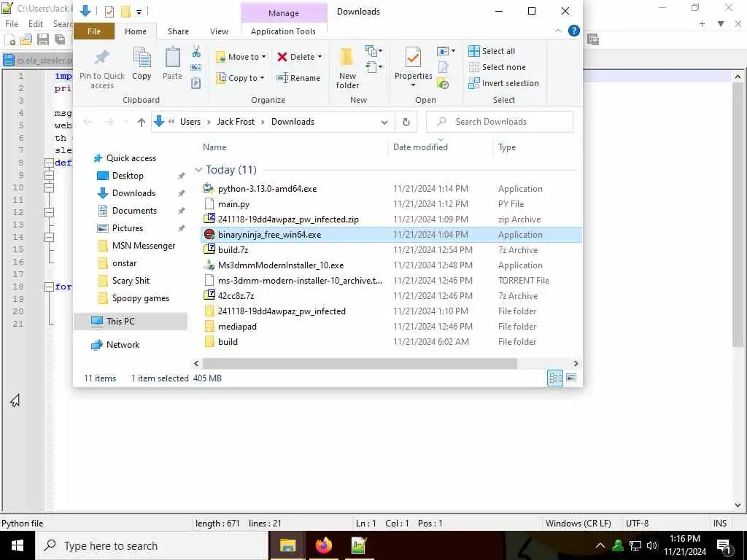Select This PC in navigation pane
This screenshot has width=747, height=560.
point(120,322)
